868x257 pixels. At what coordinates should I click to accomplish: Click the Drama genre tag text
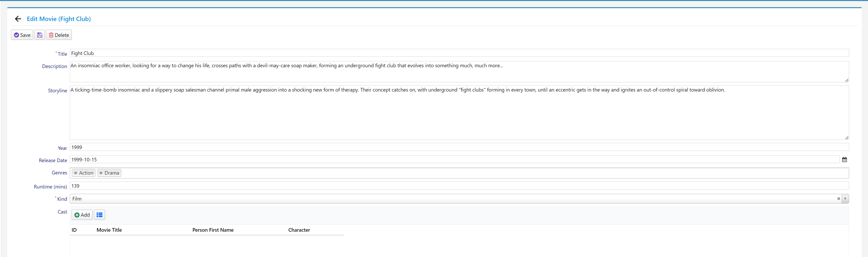pos(112,173)
